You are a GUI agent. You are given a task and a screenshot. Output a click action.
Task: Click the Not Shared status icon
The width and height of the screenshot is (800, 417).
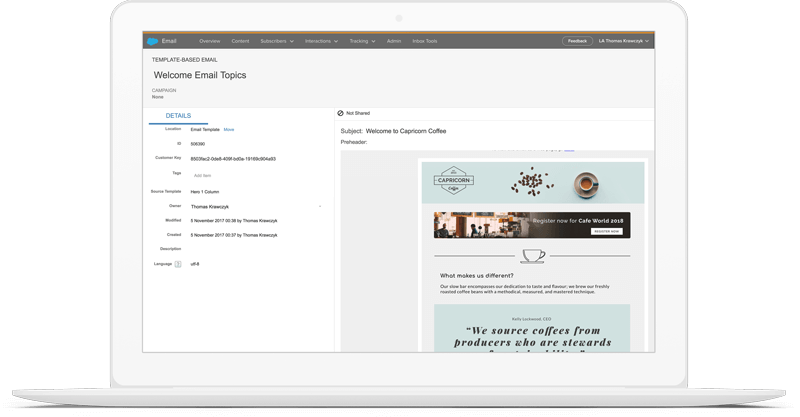341,113
